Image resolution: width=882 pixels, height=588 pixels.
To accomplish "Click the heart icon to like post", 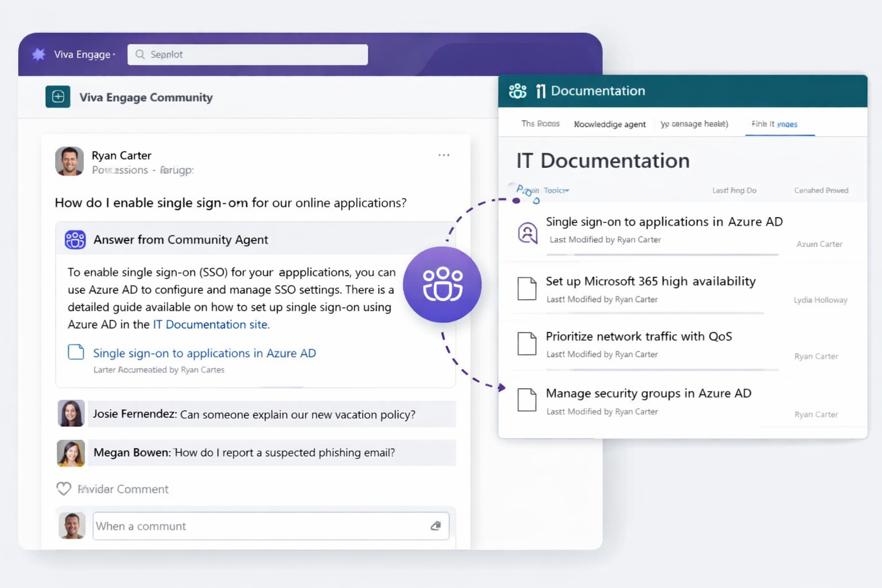I will click(64, 489).
